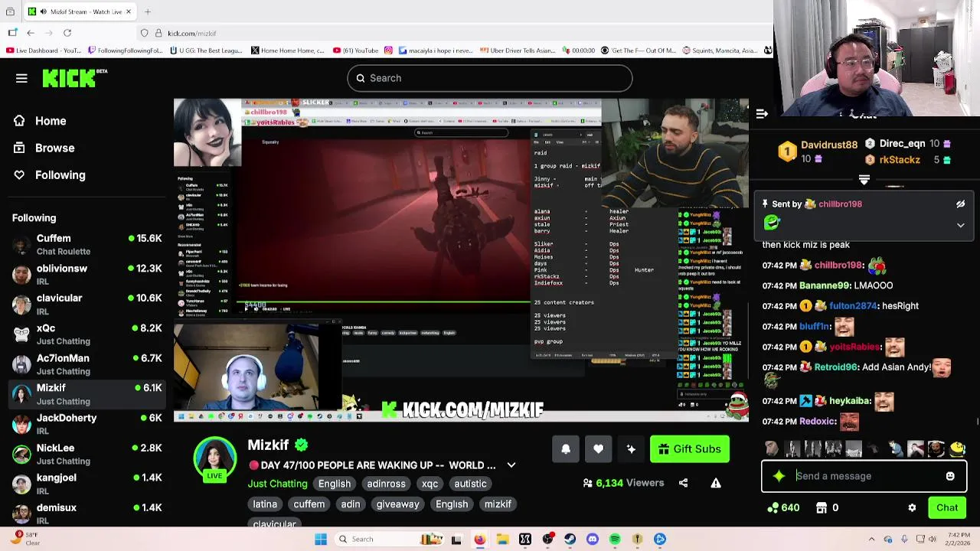
Task: Open chat settings gear icon
Action: click(x=912, y=508)
